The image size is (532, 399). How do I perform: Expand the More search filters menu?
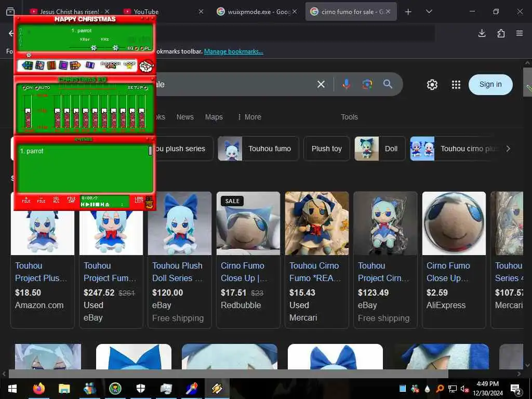[x=249, y=117]
